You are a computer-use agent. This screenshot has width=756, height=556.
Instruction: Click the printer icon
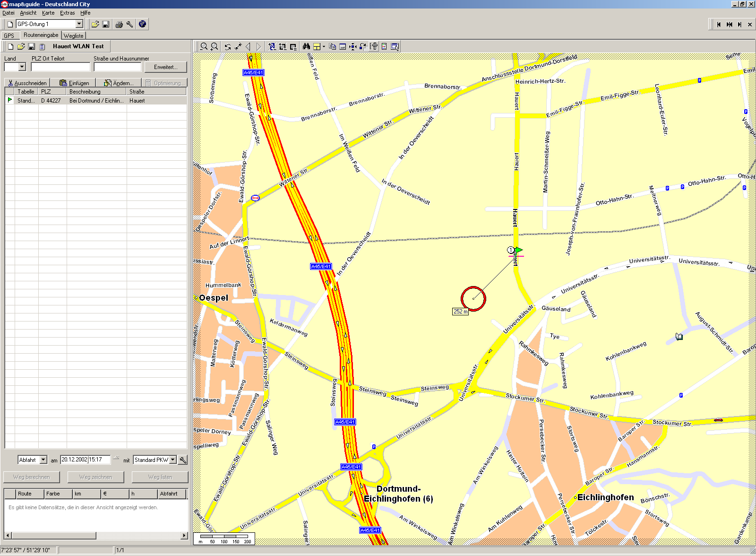(x=119, y=24)
